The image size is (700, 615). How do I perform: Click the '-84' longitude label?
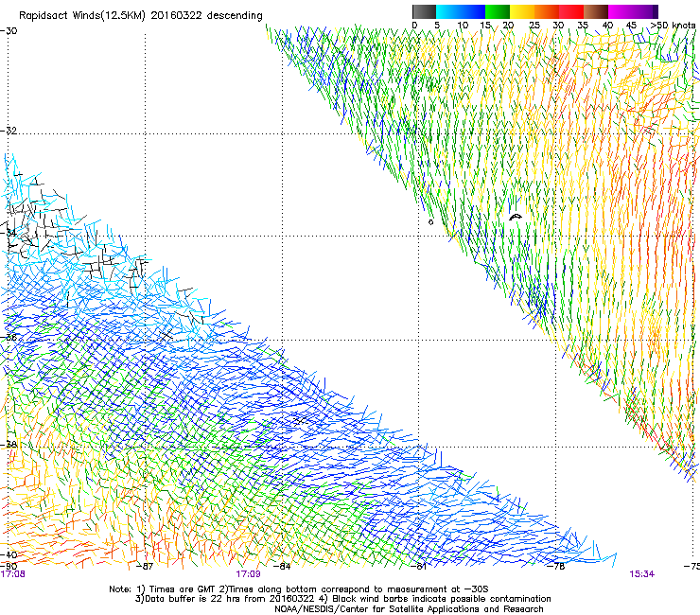pyautogui.click(x=282, y=567)
